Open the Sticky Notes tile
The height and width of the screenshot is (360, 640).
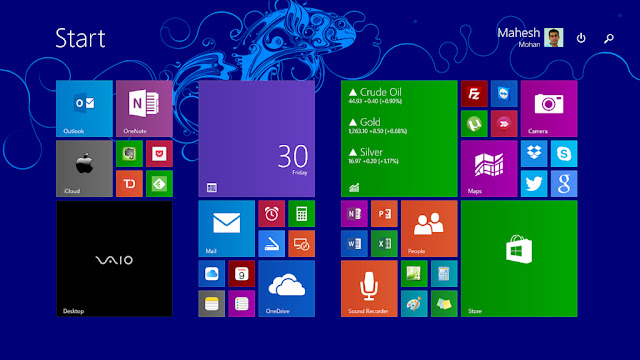click(x=444, y=304)
